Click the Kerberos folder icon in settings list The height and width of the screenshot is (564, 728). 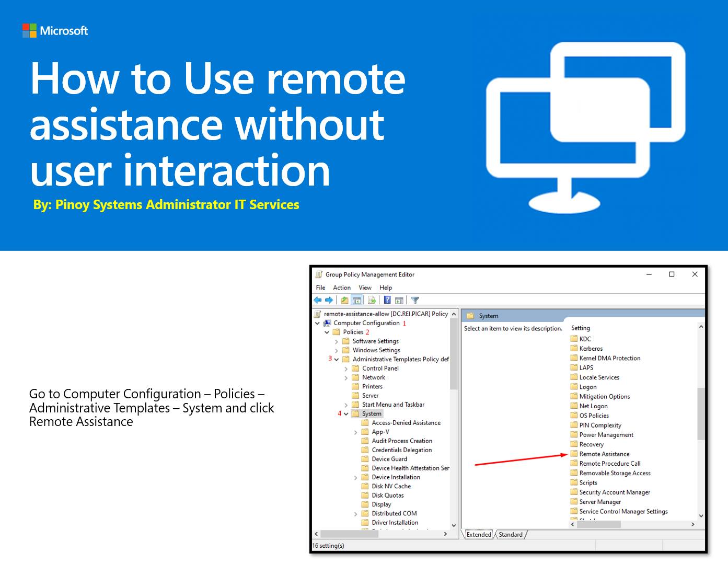[574, 349]
